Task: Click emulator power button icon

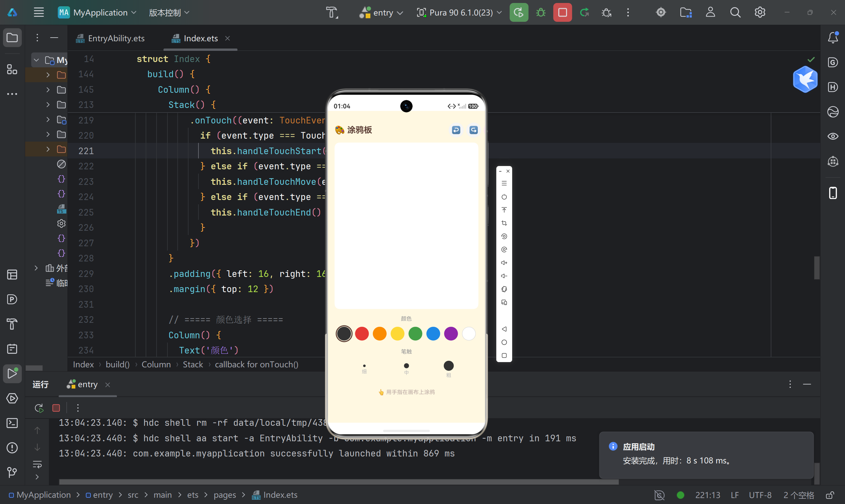Action: click(504, 197)
